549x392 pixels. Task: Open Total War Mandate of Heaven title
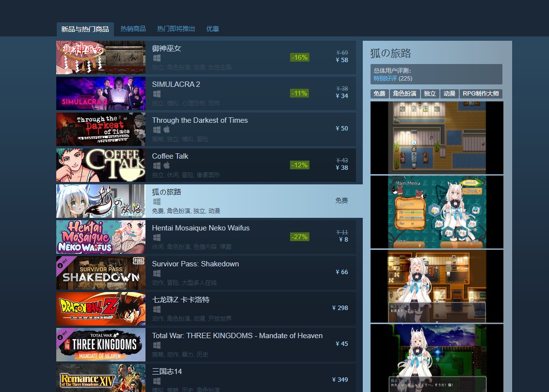[x=237, y=336]
